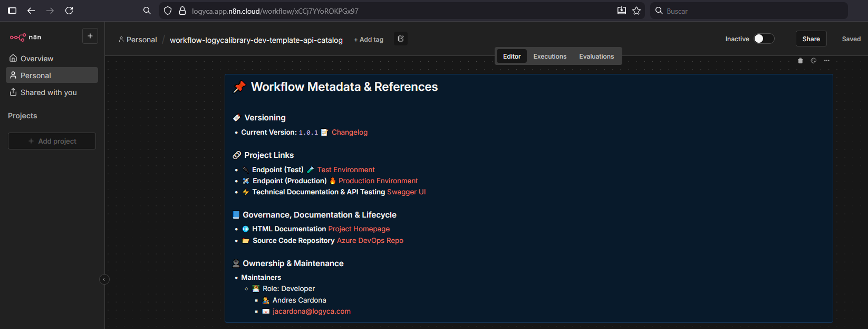Click the Share button
Screen dimensions: 868x329
811,39
